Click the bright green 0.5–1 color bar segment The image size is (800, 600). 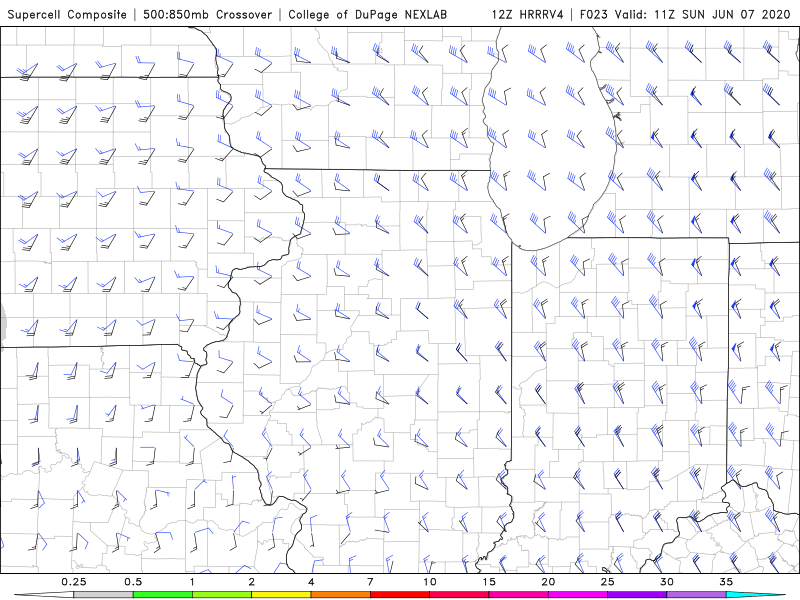pos(163,595)
